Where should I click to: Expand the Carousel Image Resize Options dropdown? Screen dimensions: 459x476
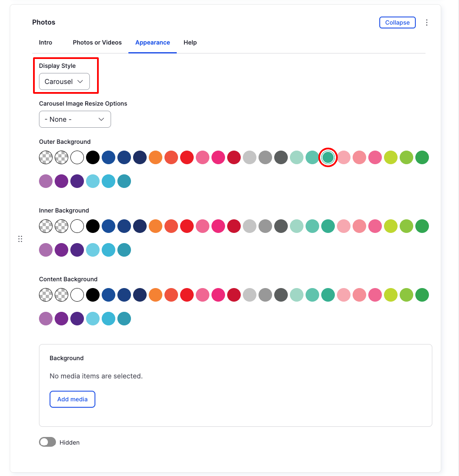point(75,119)
